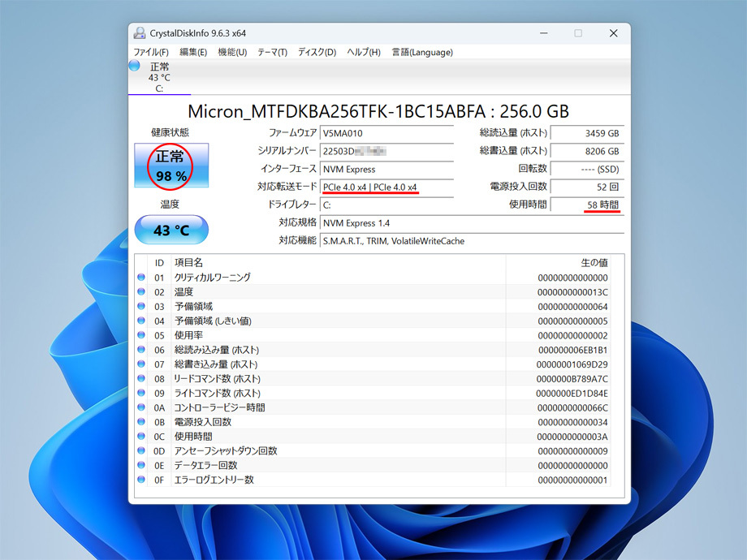This screenshot has width=747, height=560.
Task: Click the Micron drive model title
Action: [x=378, y=111]
